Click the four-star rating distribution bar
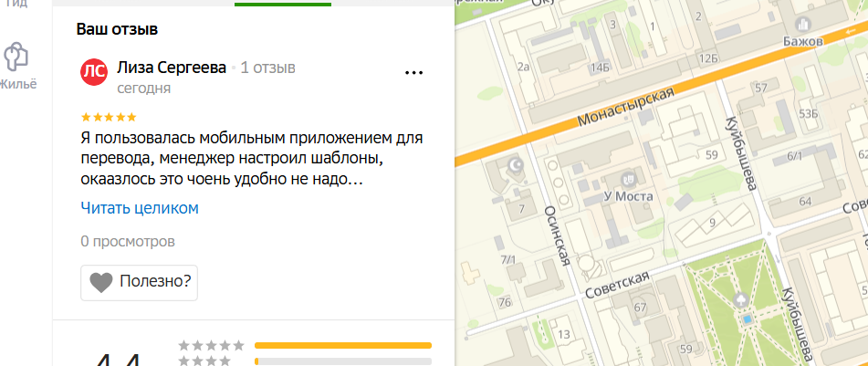868x366 pixels. click(x=343, y=361)
